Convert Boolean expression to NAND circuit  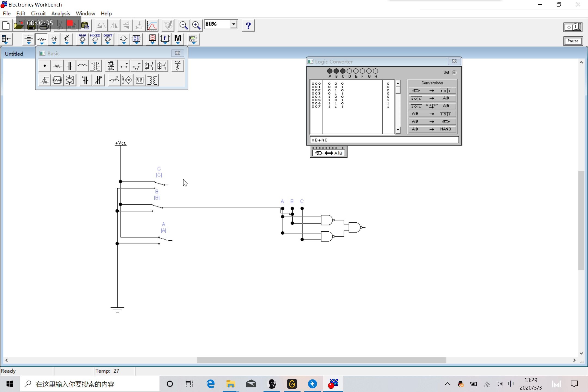click(x=432, y=129)
